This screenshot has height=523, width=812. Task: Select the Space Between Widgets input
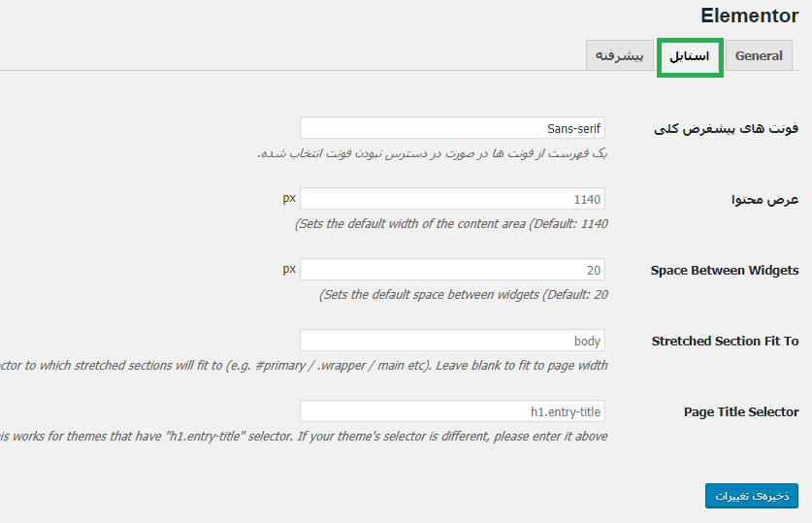452,270
